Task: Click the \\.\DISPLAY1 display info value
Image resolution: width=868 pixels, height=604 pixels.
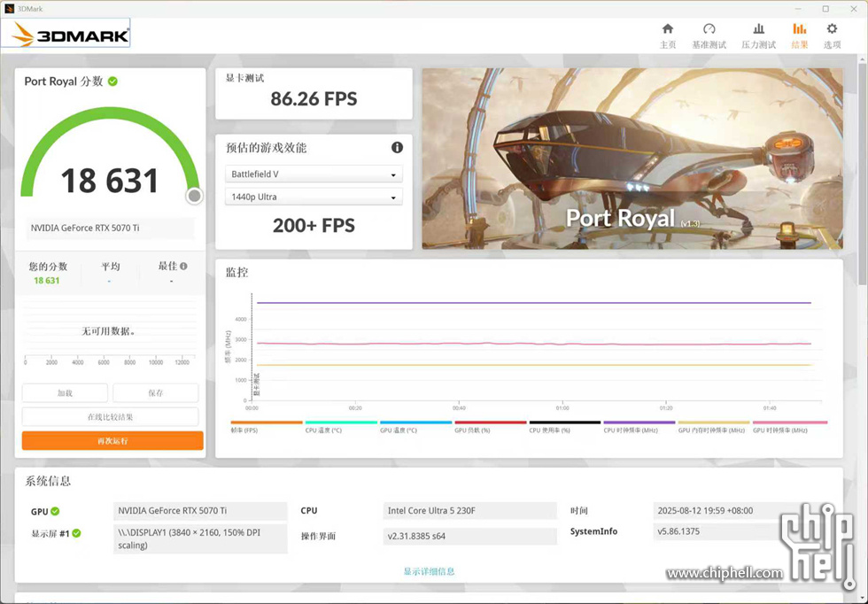Action: click(x=200, y=538)
